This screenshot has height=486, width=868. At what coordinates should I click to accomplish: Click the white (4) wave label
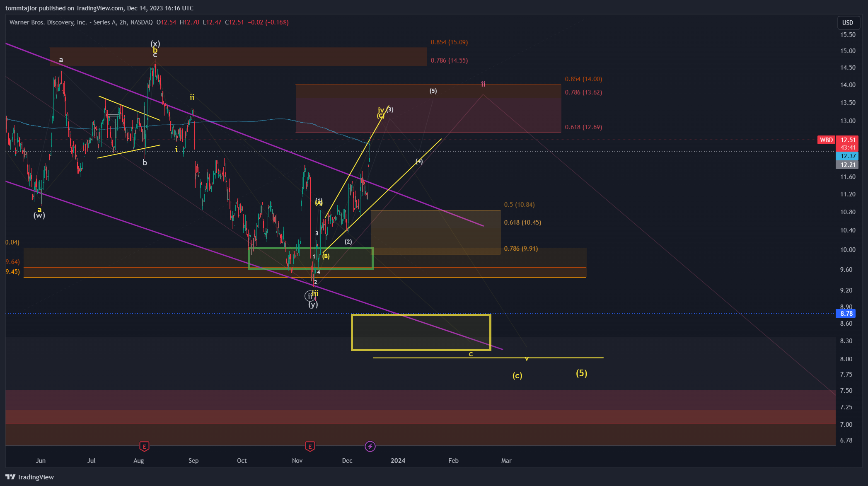419,161
